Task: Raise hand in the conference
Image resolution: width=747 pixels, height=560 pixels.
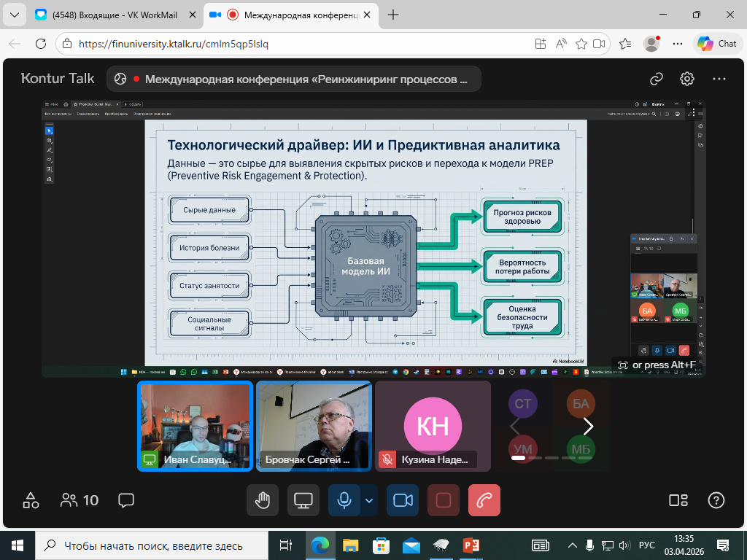Action: [x=263, y=500]
